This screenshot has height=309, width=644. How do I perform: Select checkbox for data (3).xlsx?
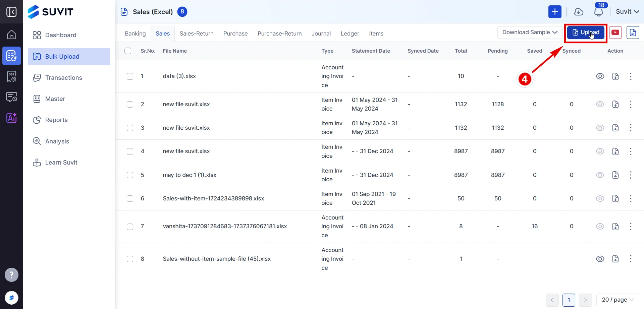click(130, 76)
